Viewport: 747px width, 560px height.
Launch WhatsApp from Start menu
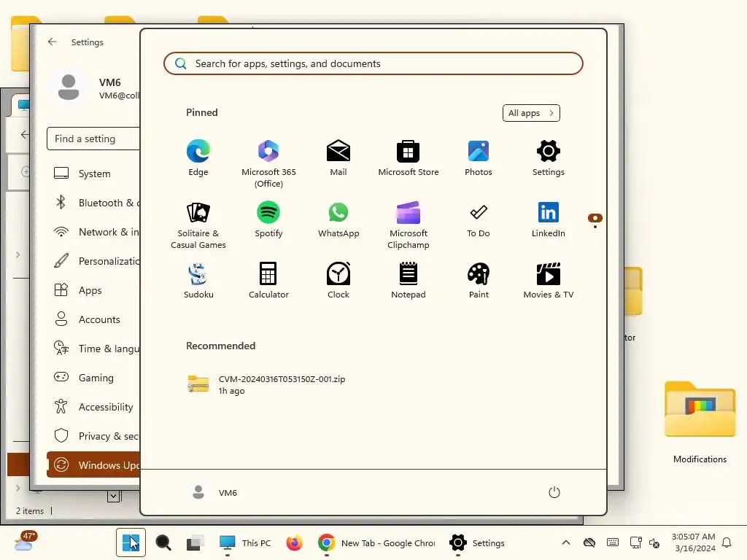338,219
